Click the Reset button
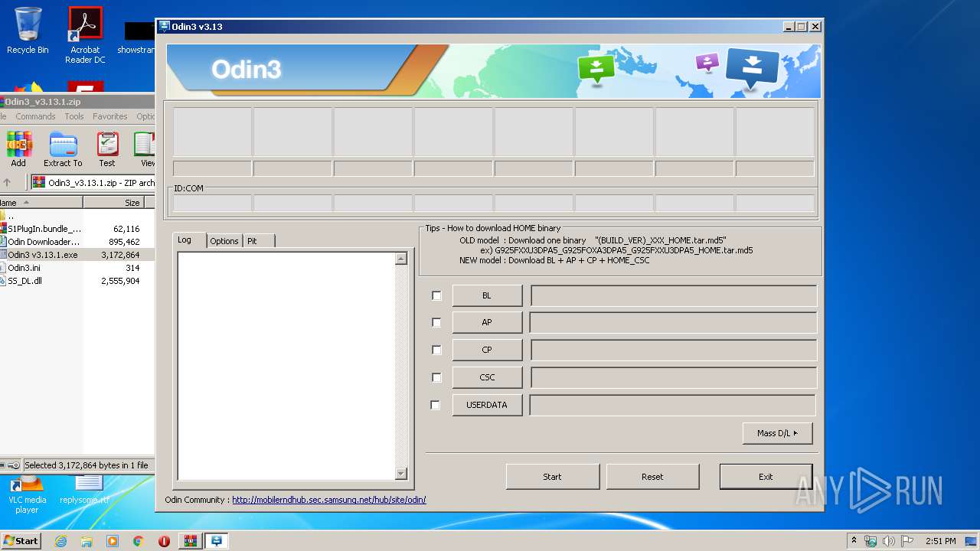Image resolution: width=980 pixels, height=551 pixels. pos(652,476)
